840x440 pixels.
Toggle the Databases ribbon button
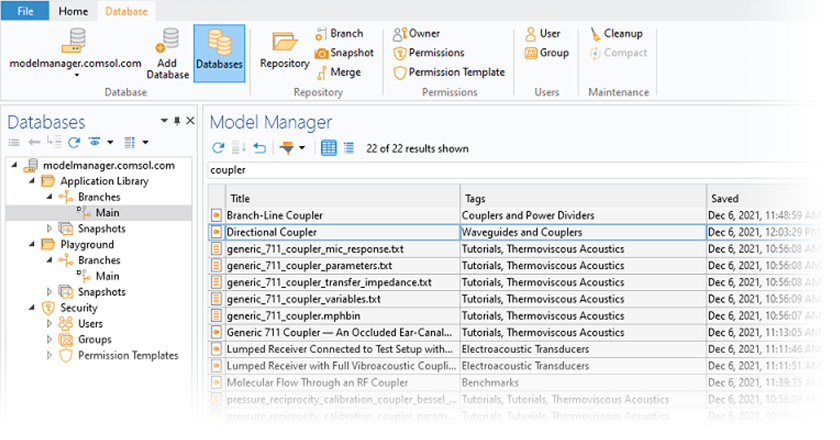(219, 52)
